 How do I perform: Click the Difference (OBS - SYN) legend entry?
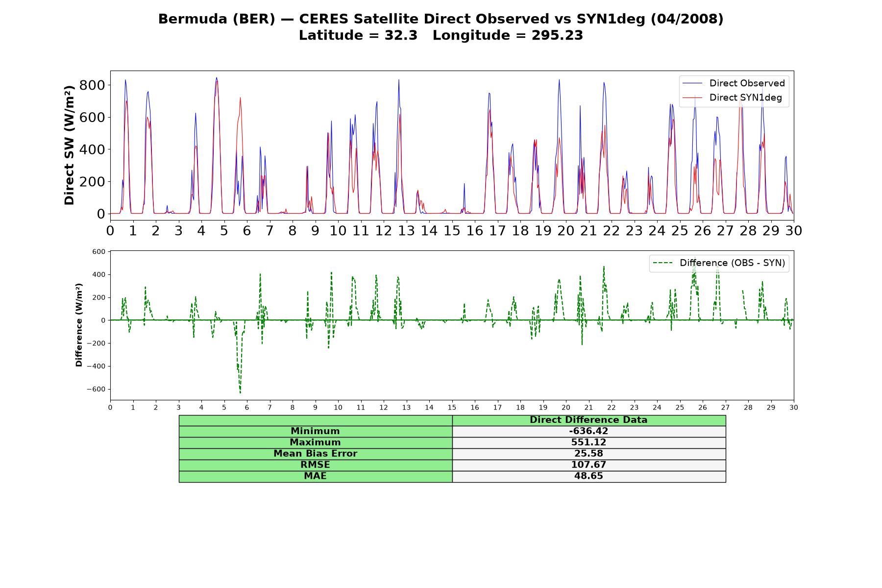(719, 263)
